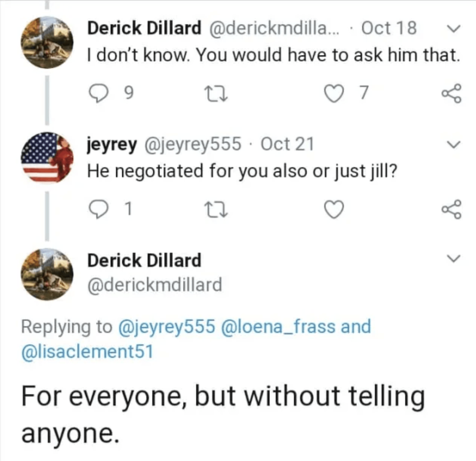Open dropdown menu on Oct 18 tweet
The image size is (476, 461).
(x=453, y=29)
